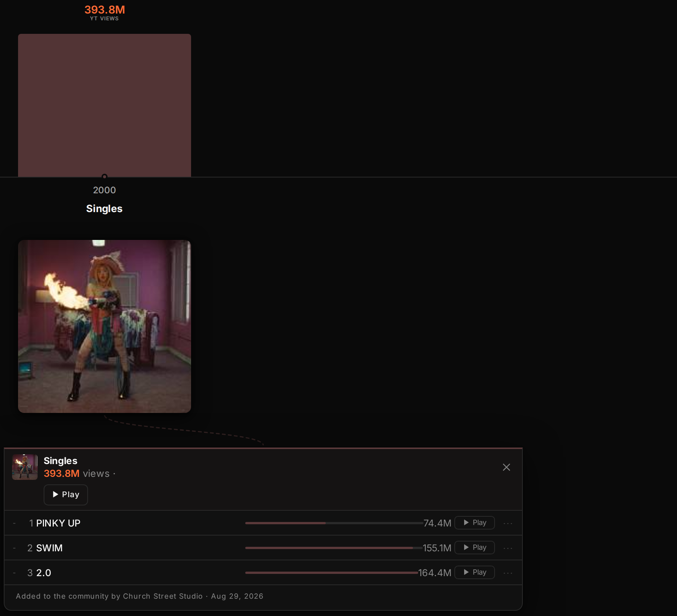Viewport: 677px width, 616px height.
Task: Click the SWIM views progress bar
Action: click(334, 548)
